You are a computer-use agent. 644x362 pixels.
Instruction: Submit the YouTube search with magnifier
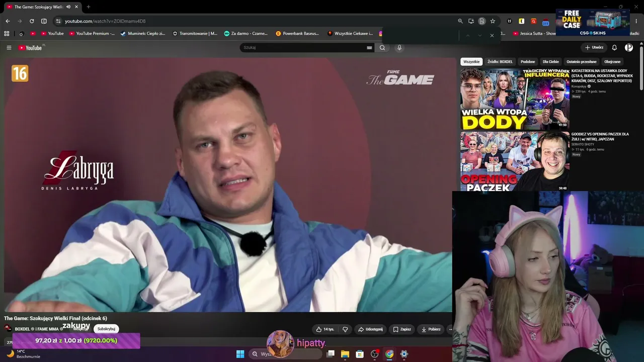[x=382, y=48]
